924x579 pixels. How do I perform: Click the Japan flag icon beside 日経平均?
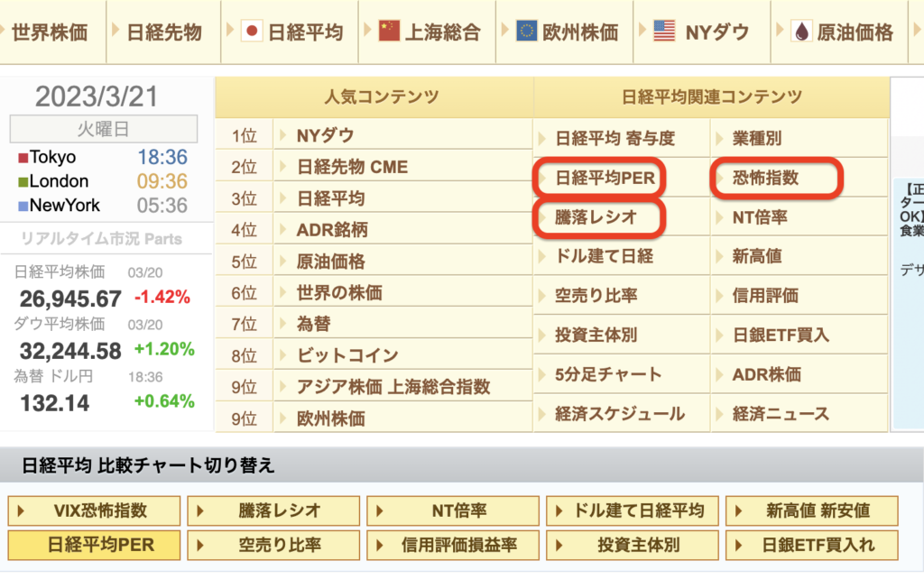(x=252, y=32)
